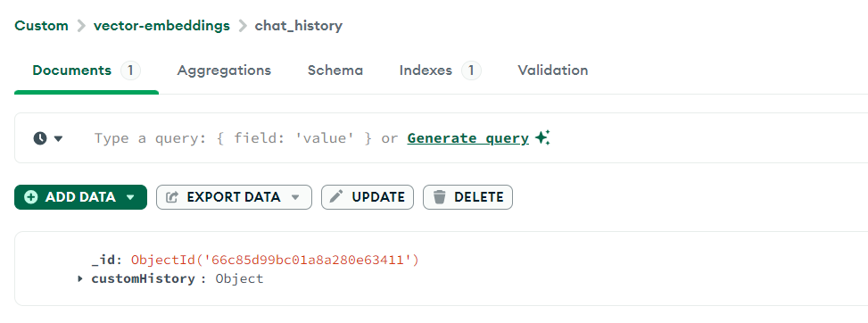Click the pencil icon on UPDATE
Image resolution: width=868 pixels, height=323 pixels.
[x=336, y=196]
